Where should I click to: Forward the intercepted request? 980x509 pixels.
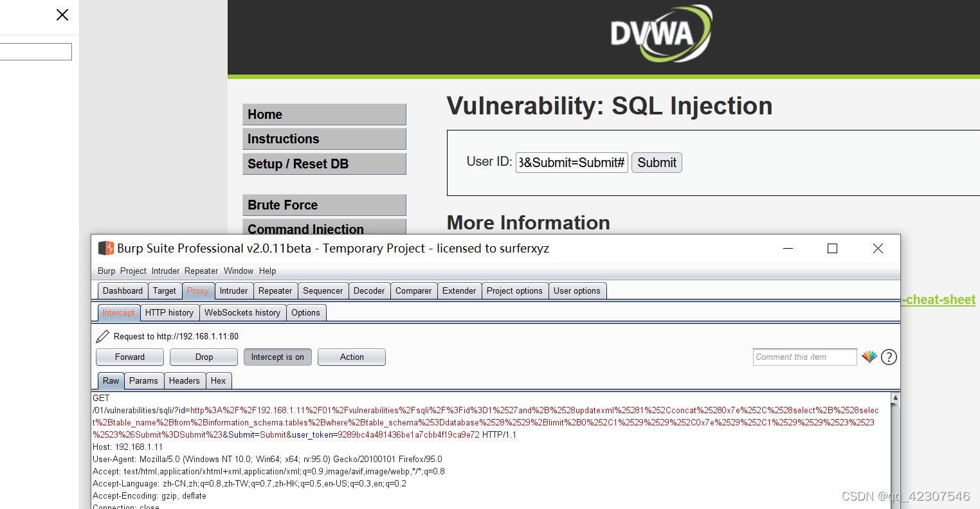pos(130,357)
